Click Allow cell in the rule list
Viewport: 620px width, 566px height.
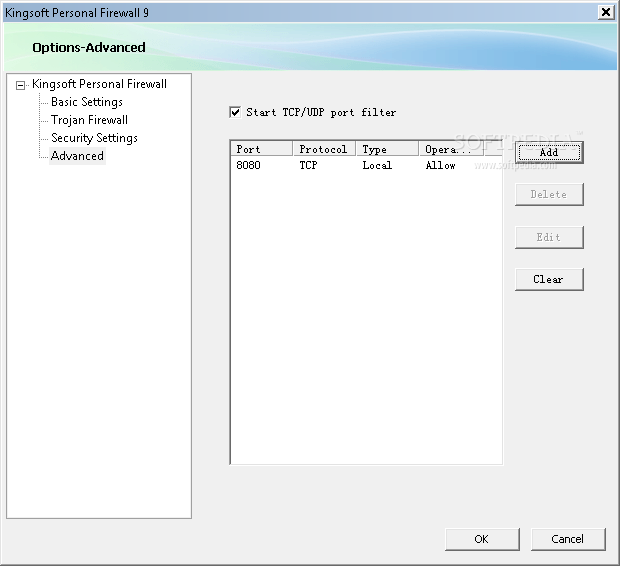[440, 165]
